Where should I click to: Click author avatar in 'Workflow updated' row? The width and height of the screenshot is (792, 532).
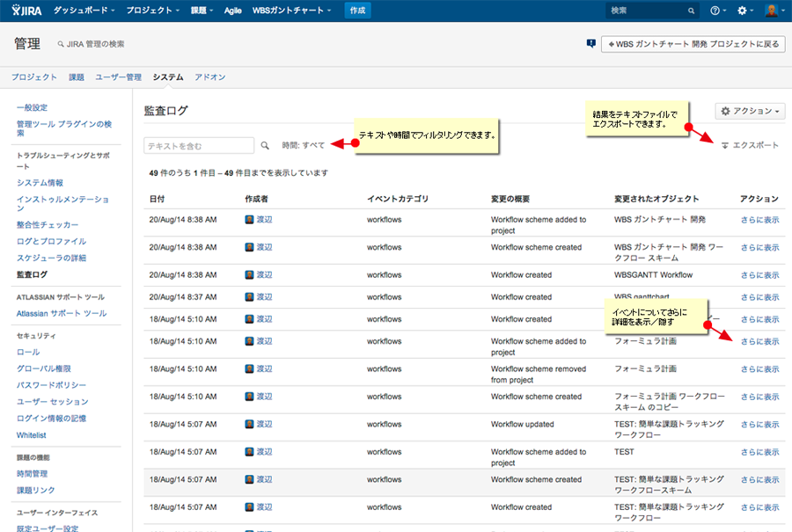(249, 424)
